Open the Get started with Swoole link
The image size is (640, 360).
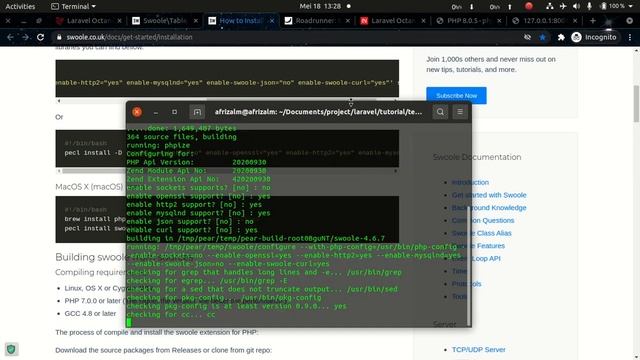(x=489, y=195)
